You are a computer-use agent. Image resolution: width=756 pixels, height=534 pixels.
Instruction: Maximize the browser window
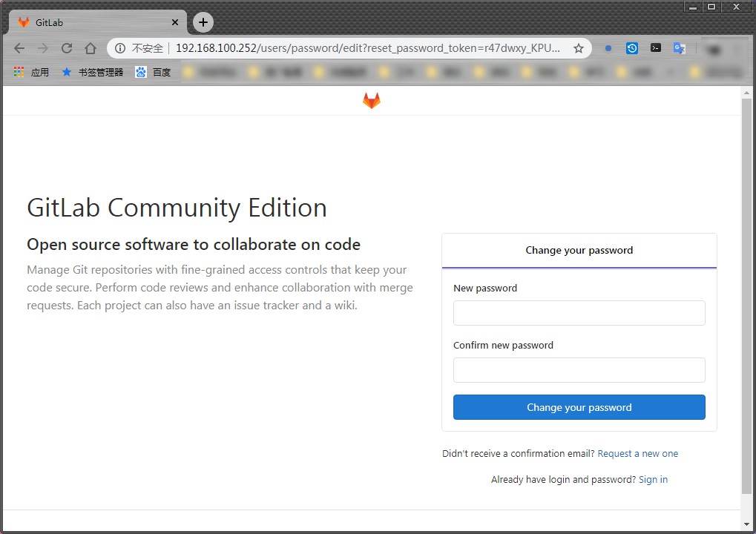[711, 7]
